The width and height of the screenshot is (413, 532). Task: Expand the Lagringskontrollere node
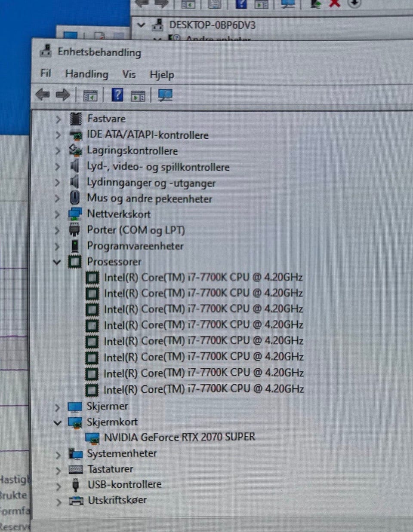(x=58, y=151)
